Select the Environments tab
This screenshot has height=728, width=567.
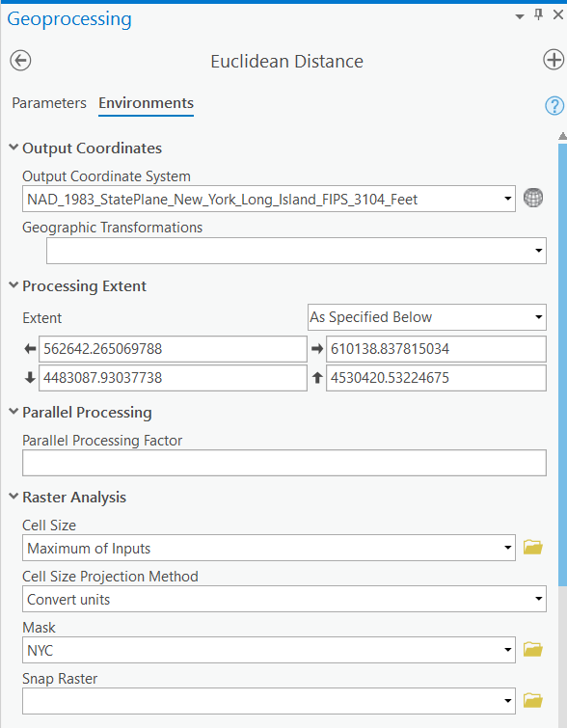[146, 102]
